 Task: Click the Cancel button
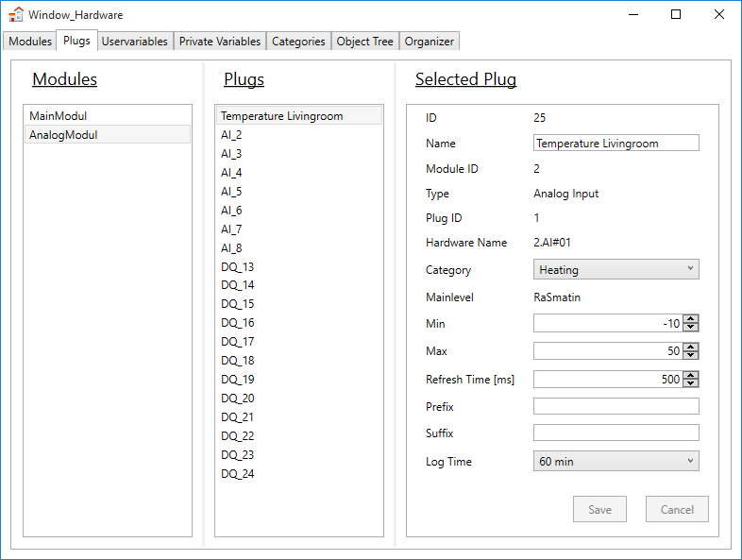(x=677, y=510)
